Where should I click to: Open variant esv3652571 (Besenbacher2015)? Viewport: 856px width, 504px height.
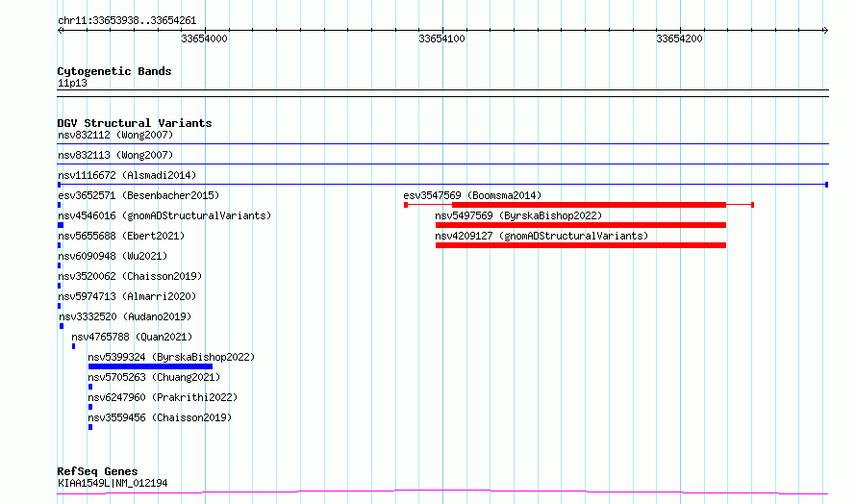[x=138, y=195]
